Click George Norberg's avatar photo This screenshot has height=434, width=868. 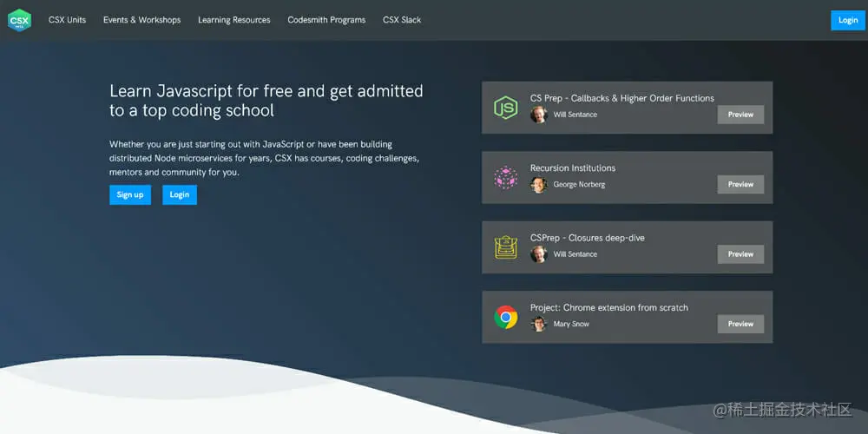[539, 184]
